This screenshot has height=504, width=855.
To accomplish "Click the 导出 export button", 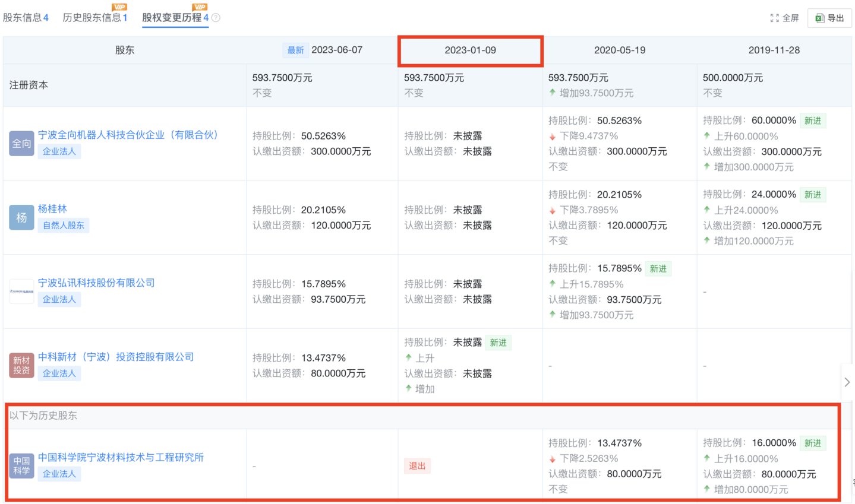I will pos(829,18).
